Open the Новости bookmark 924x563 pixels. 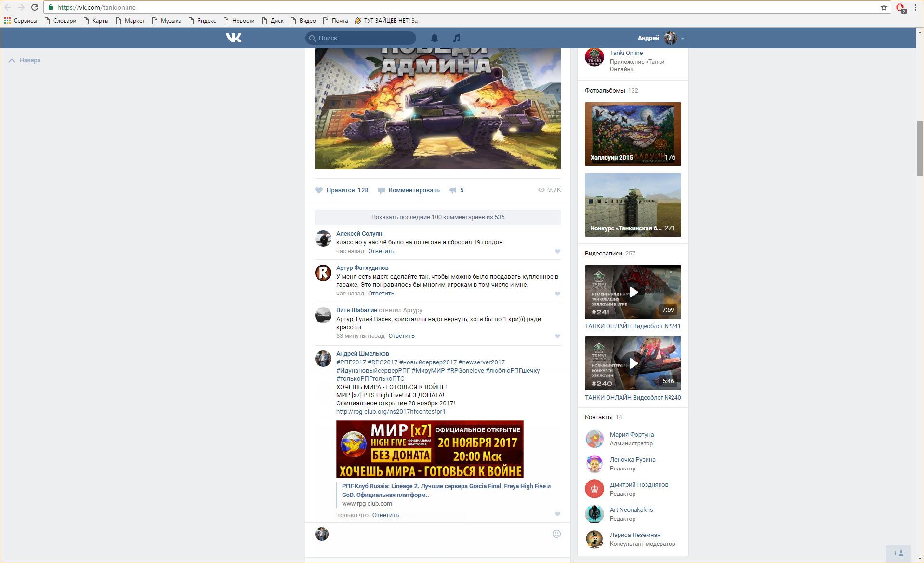point(239,21)
